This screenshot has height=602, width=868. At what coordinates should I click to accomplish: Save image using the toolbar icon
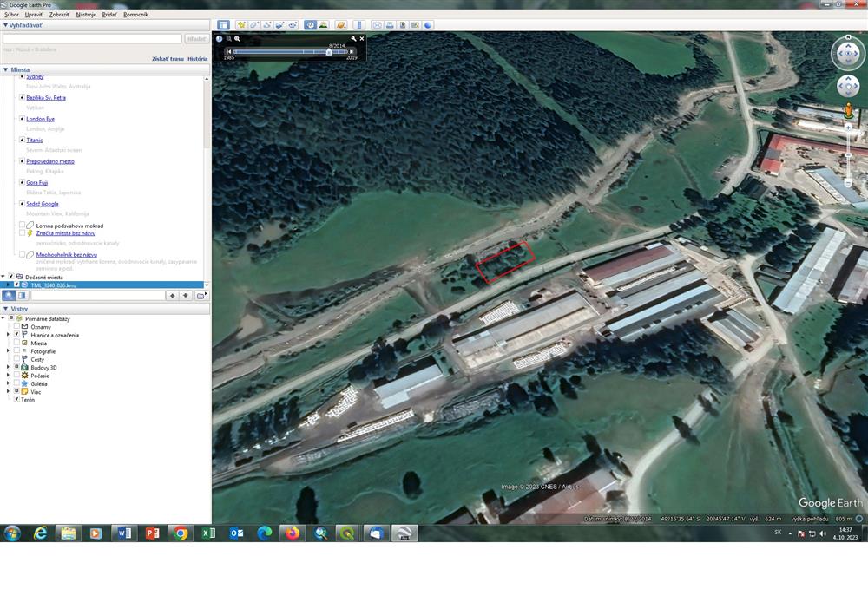click(403, 25)
